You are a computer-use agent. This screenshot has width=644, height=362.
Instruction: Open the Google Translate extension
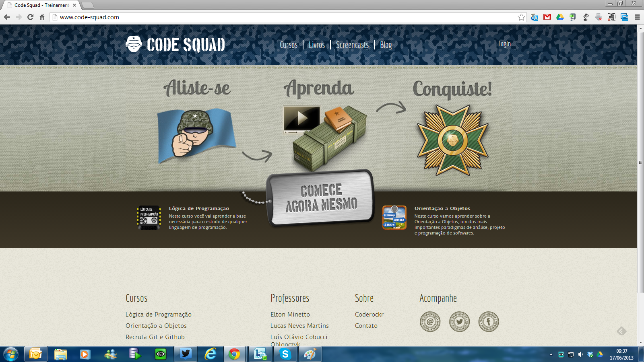tap(535, 17)
